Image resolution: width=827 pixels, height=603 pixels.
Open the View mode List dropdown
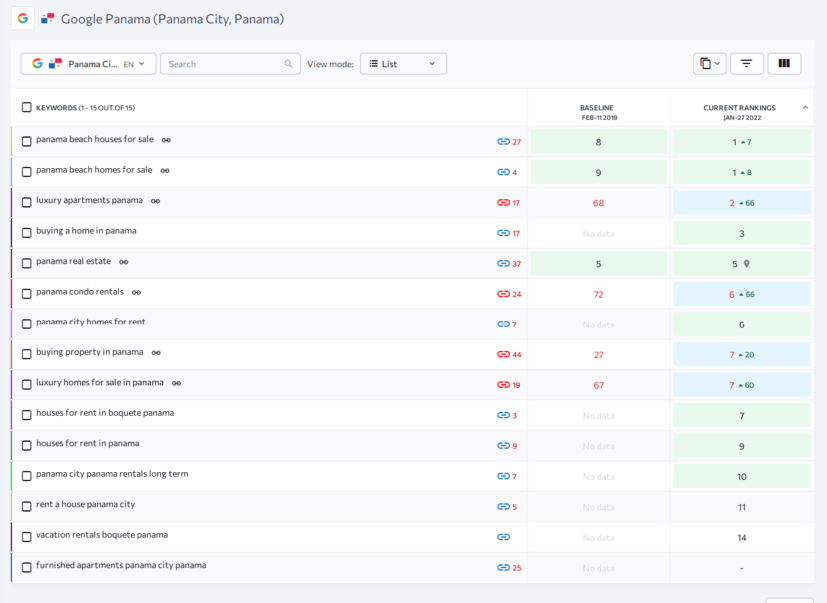tap(403, 64)
